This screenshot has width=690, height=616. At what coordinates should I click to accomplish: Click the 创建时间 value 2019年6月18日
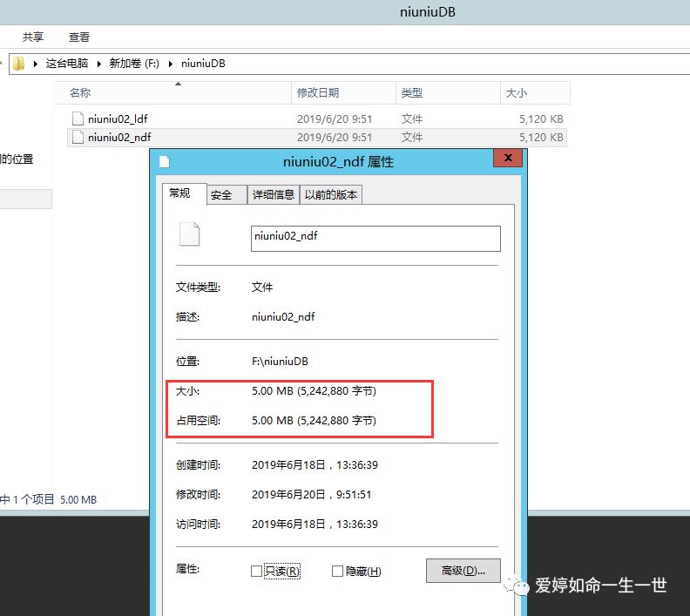click(315, 464)
